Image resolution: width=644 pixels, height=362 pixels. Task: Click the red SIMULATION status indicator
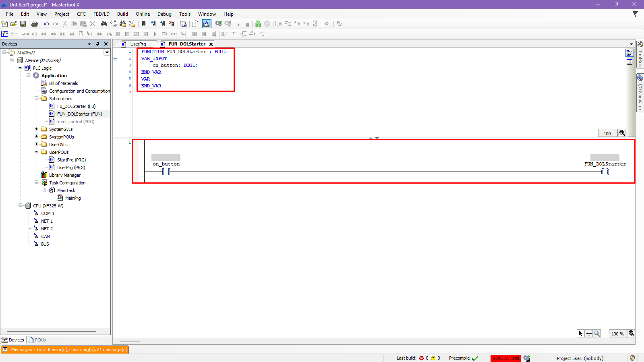tap(505, 358)
